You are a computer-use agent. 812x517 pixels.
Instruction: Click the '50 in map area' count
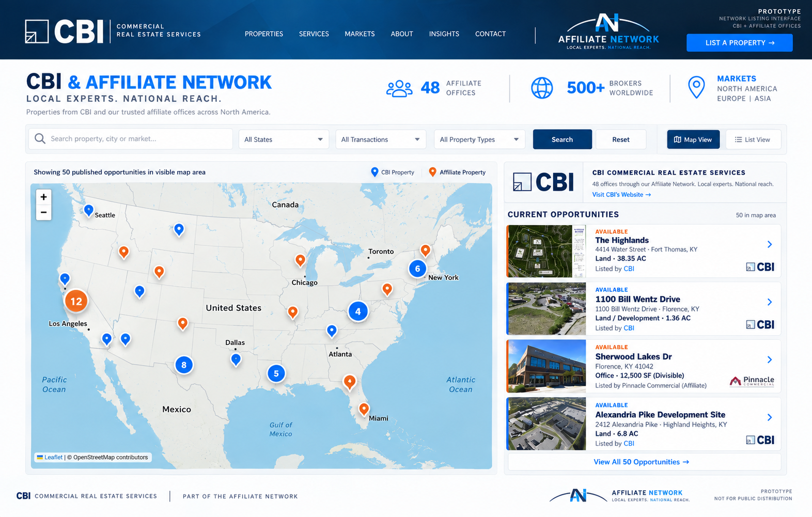coord(756,215)
